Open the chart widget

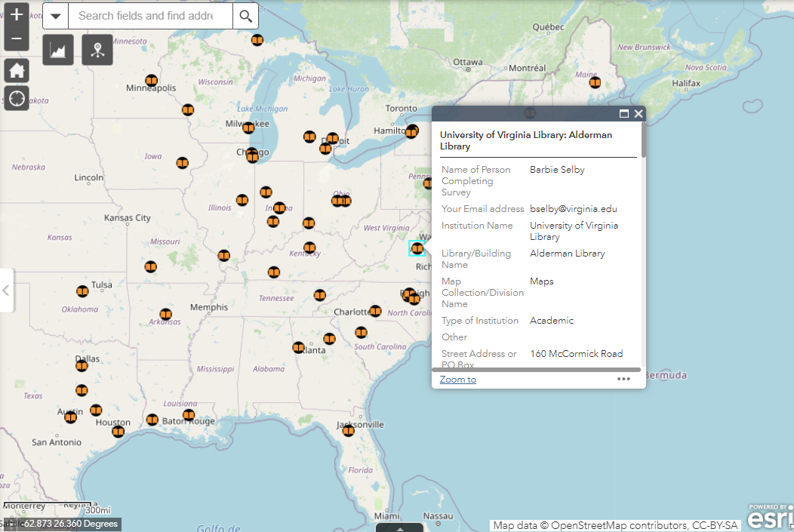click(58, 50)
